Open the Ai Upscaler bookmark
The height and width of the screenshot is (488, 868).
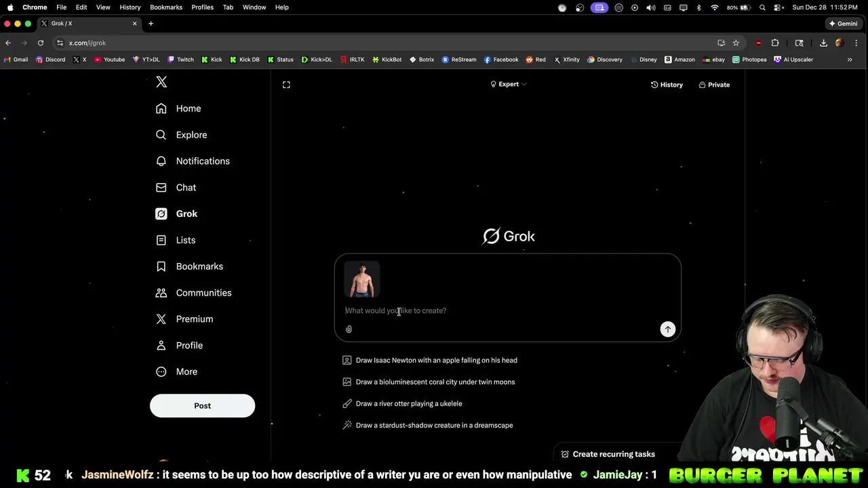click(x=793, y=60)
